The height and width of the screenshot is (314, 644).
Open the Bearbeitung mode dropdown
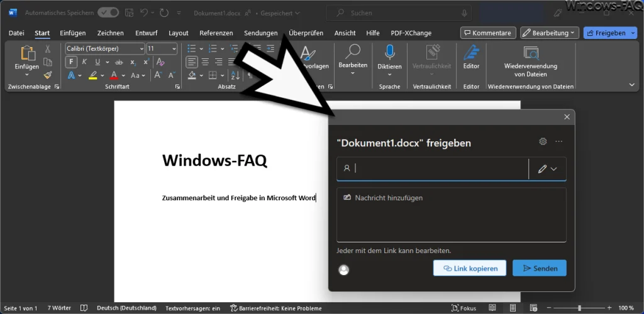click(x=550, y=33)
